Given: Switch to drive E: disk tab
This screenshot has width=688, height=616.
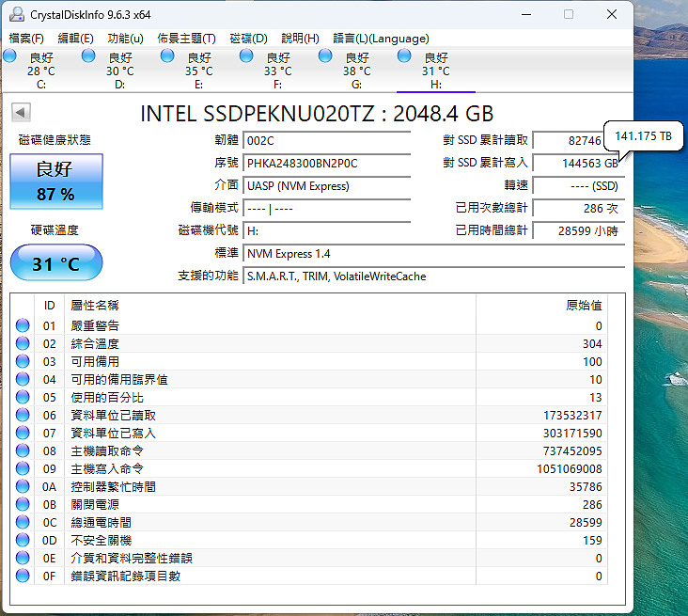Looking at the screenshot, I should (x=199, y=71).
